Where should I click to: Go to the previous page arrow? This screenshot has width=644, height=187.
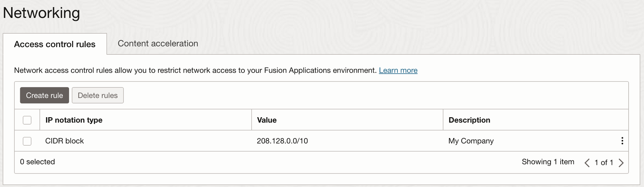587,163
